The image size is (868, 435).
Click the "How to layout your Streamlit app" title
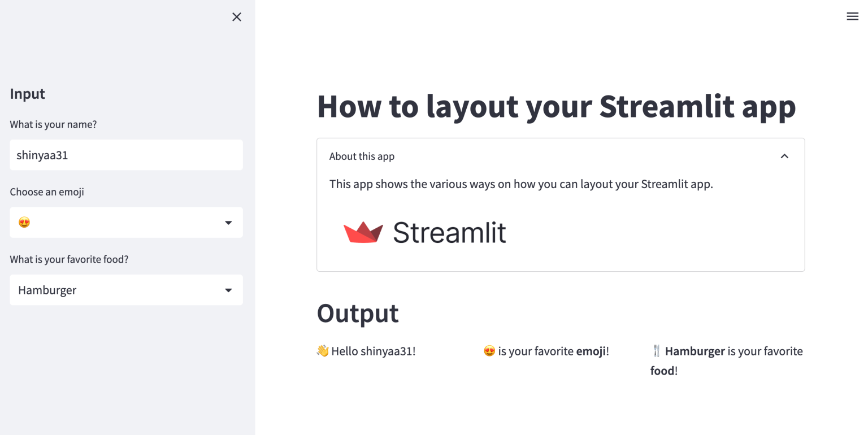tap(556, 106)
